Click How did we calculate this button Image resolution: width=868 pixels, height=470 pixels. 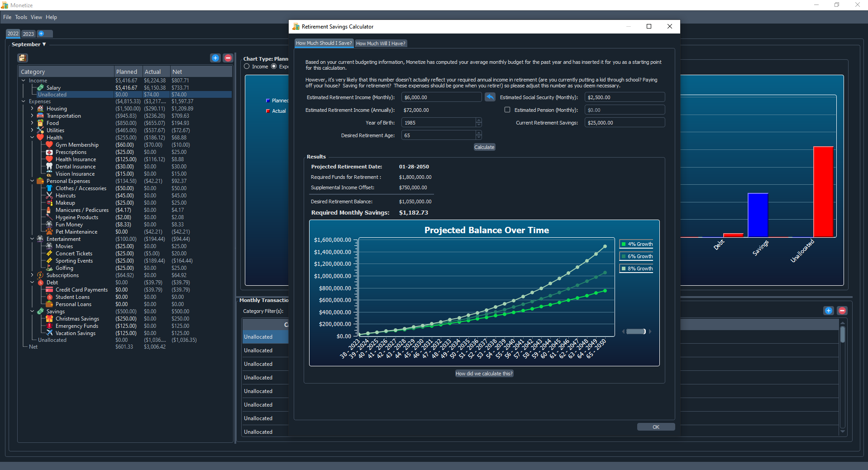click(484, 374)
